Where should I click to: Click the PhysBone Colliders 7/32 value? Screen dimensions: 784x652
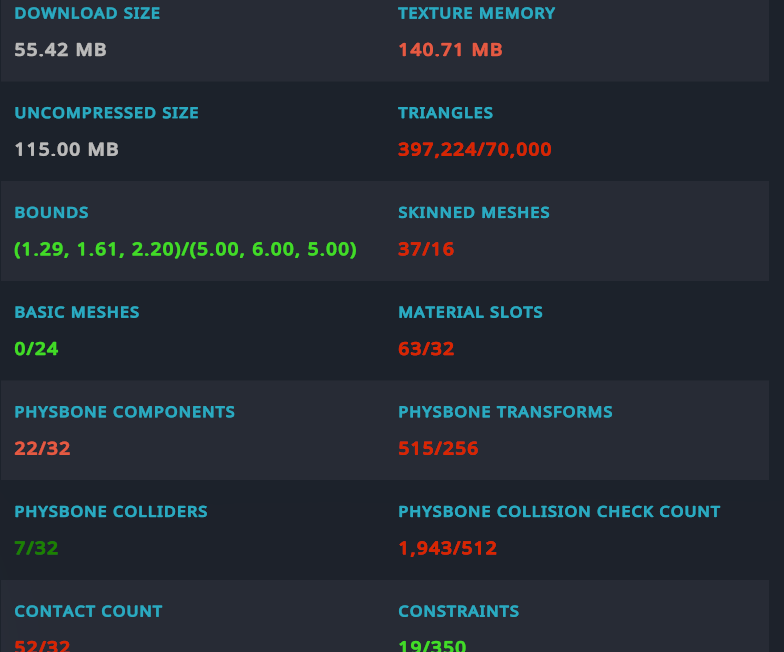(36, 548)
